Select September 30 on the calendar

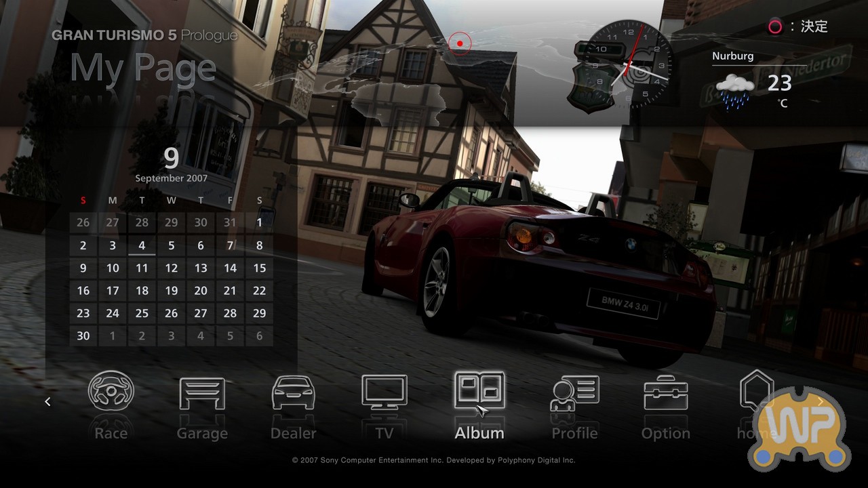pos(83,335)
